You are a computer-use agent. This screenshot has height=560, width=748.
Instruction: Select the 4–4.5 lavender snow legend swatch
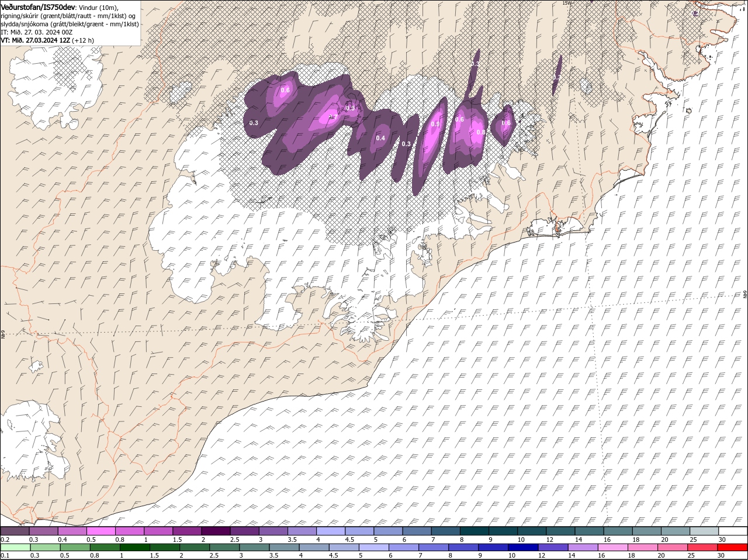click(331, 531)
